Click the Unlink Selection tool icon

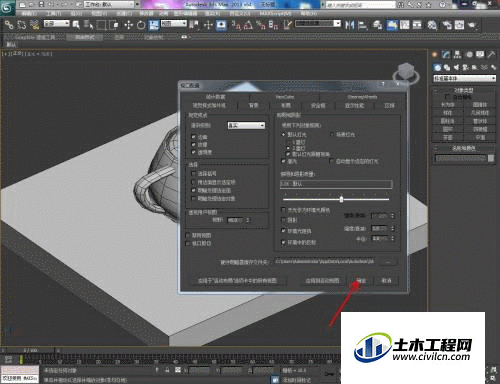(22, 25)
